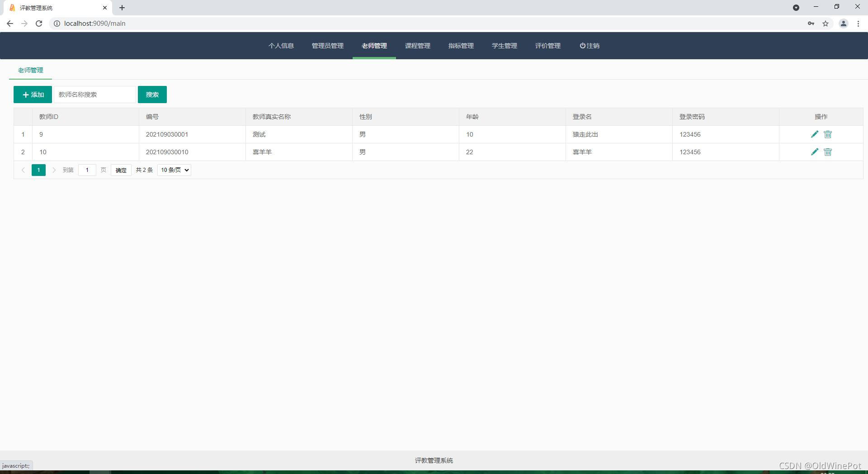Open saved passwords key icon
868x474 pixels.
(811, 24)
